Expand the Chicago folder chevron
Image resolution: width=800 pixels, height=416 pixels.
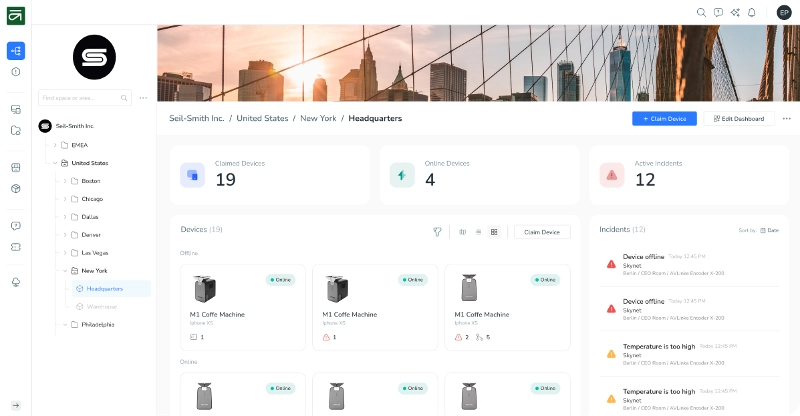click(x=65, y=199)
